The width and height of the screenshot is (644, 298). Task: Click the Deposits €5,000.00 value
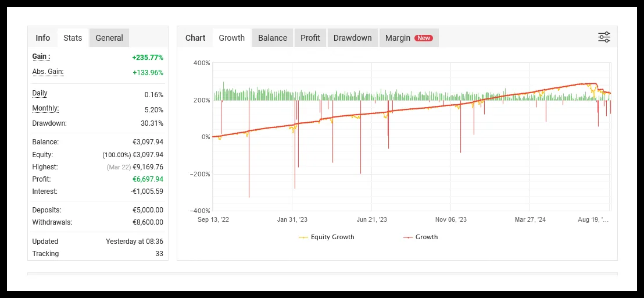tap(148, 210)
